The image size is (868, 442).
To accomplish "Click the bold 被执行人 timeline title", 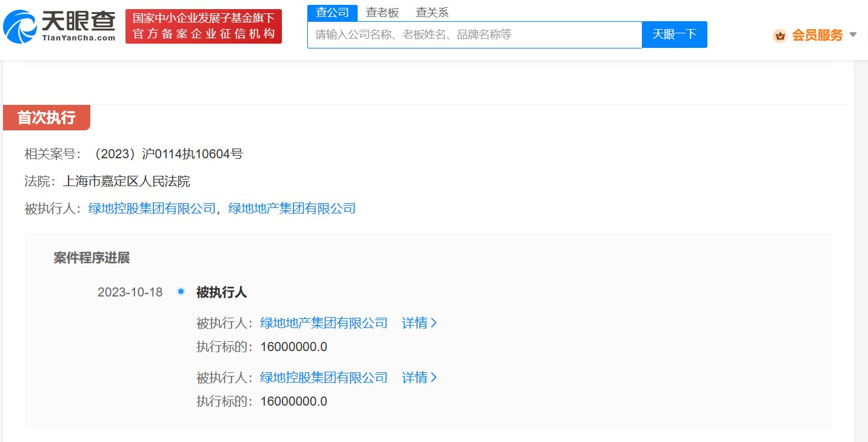I will (222, 292).
